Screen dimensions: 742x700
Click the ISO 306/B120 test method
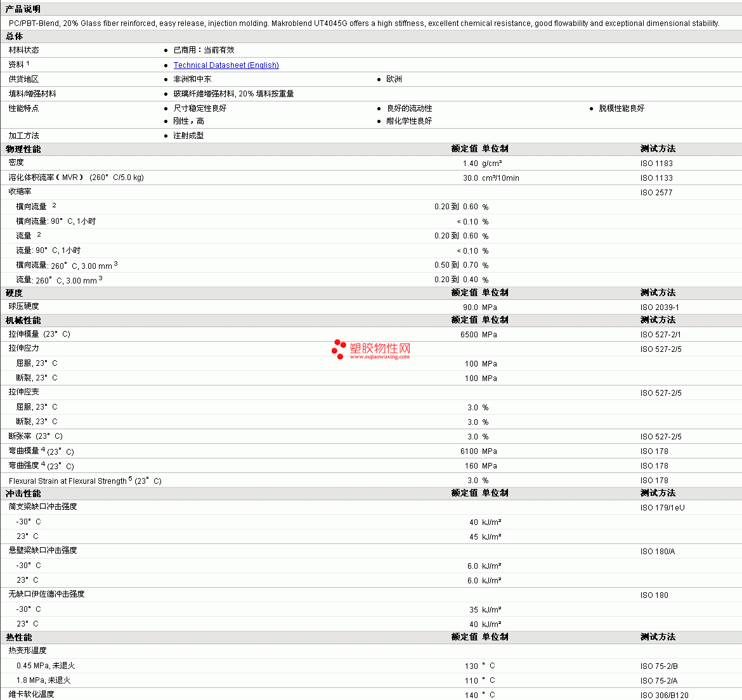point(665,696)
